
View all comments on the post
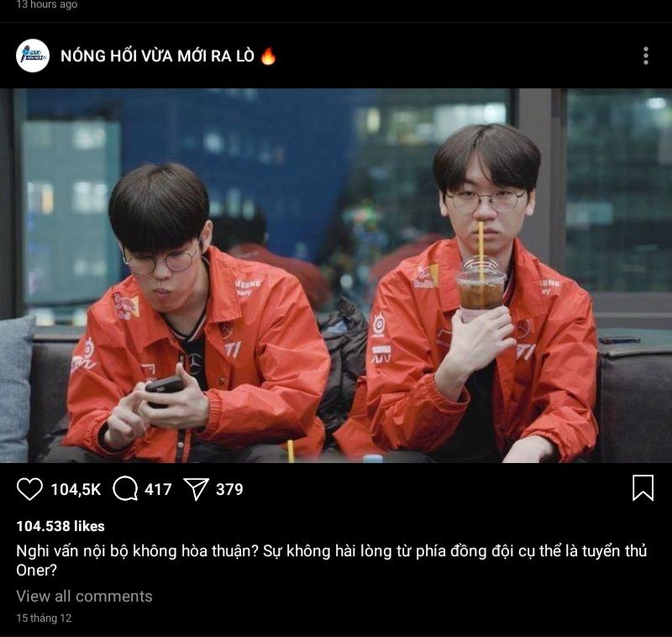pyautogui.click(x=85, y=597)
